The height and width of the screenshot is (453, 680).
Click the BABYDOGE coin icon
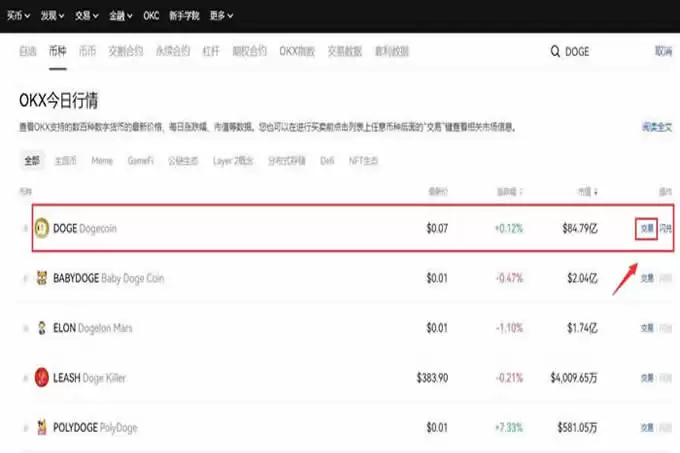point(42,278)
